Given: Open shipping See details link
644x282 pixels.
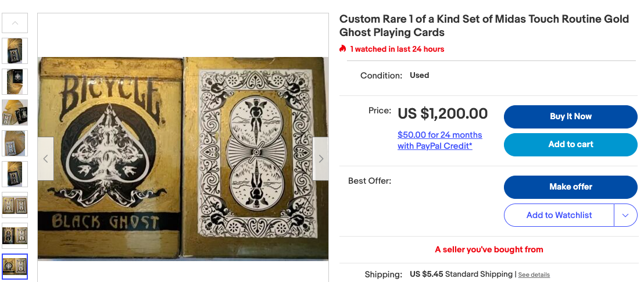Looking at the screenshot, I should [534, 274].
